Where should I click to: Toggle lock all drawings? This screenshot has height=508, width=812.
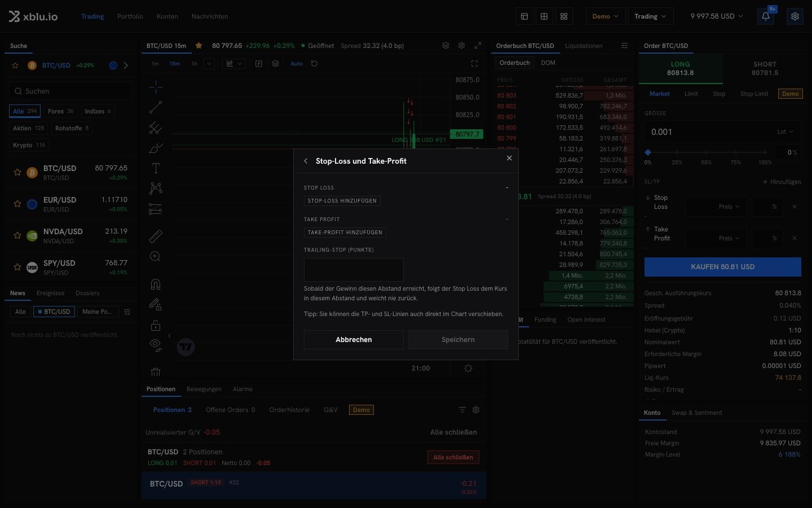pyautogui.click(x=156, y=325)
